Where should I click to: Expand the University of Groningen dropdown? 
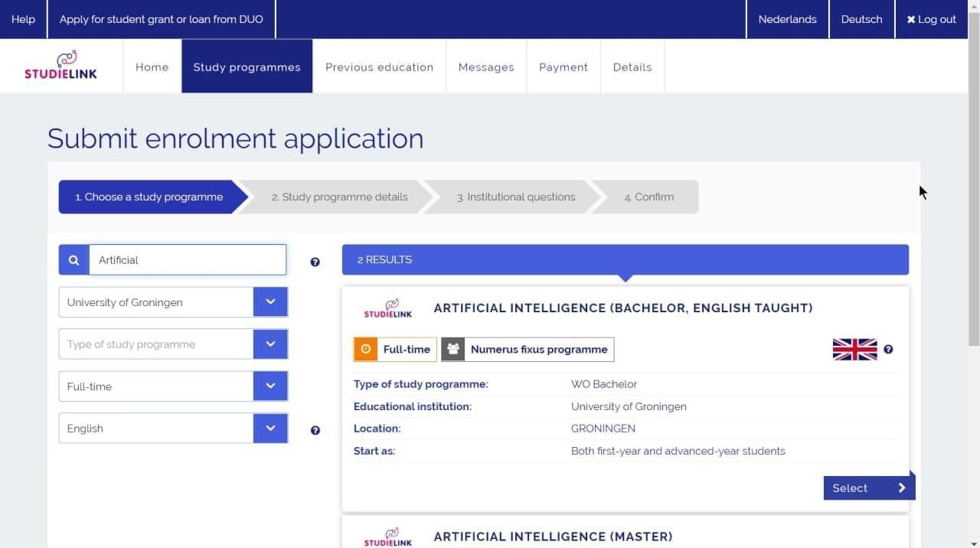pos(270,302)
